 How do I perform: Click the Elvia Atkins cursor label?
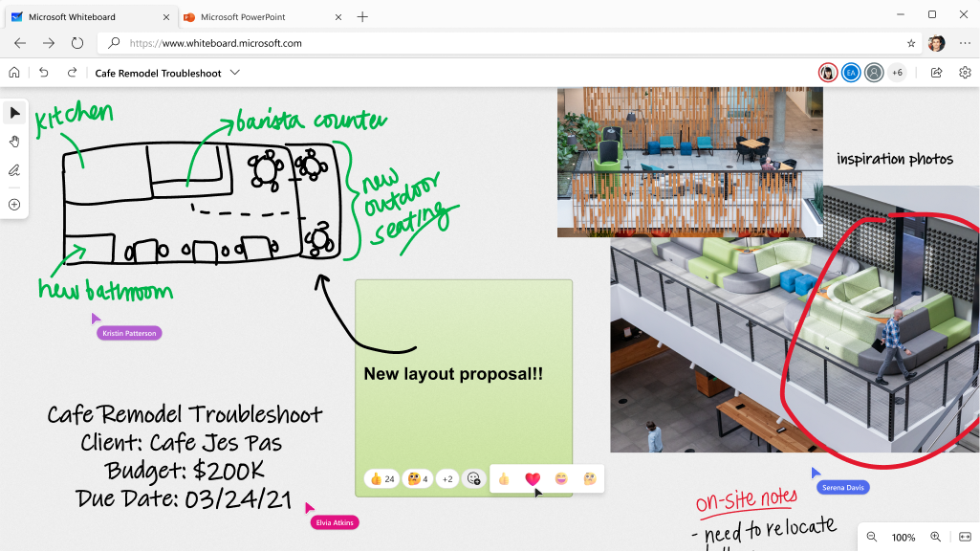335,522
